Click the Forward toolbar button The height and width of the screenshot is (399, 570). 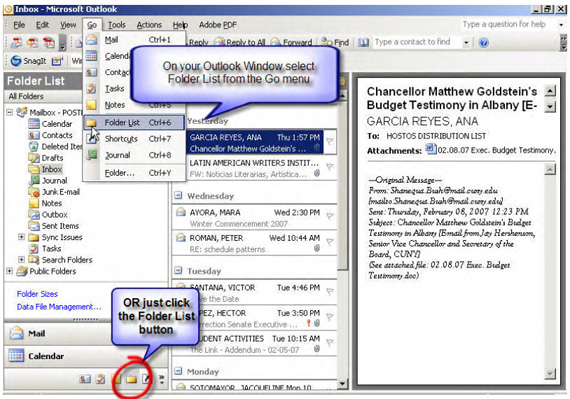(x=292, y=43)
